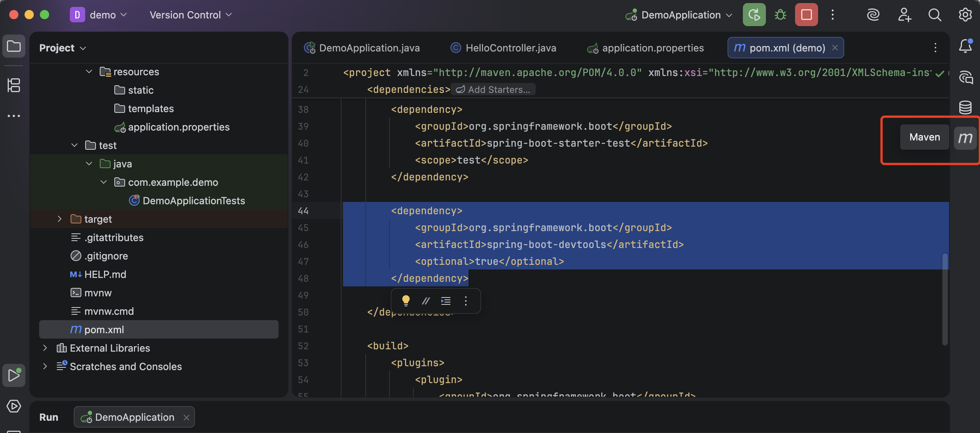
Task: Expand the target folder
Action: tap(59, 219)
